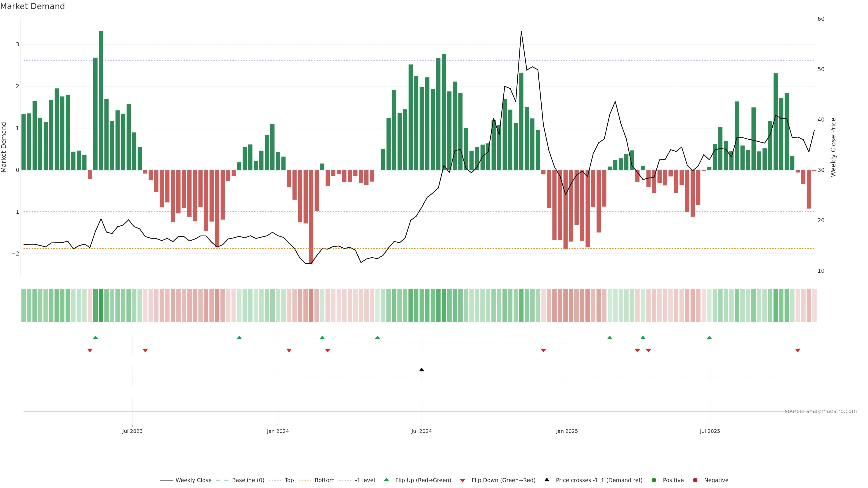The height and width of the screenshot is (488, 868).
Task: Click the Market Demand chart title
Action: click(32, 6)
